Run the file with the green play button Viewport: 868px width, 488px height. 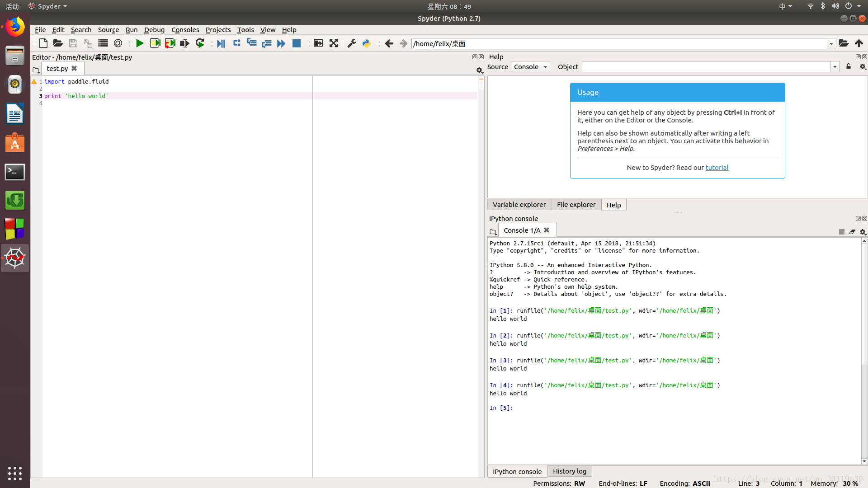[x=140, y=43]
